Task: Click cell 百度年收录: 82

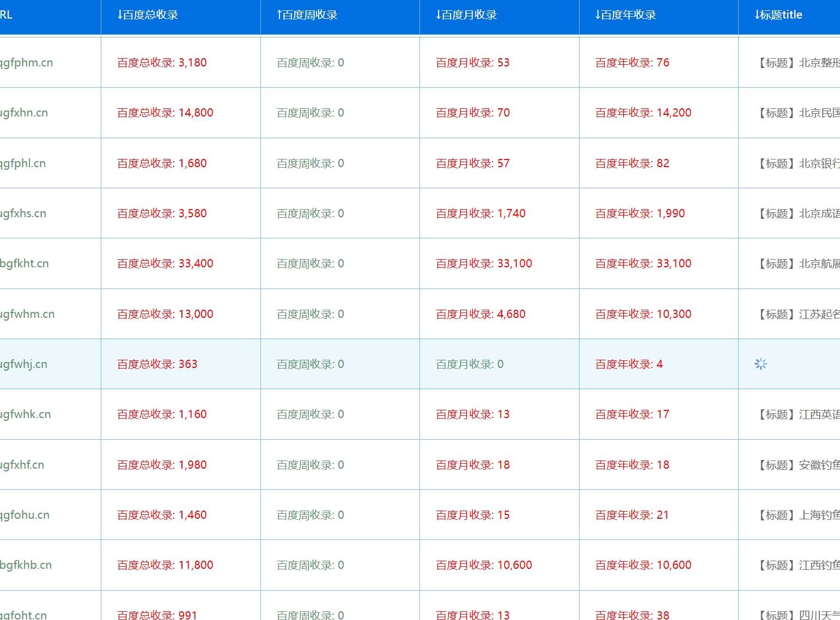Action: (632, 163)
